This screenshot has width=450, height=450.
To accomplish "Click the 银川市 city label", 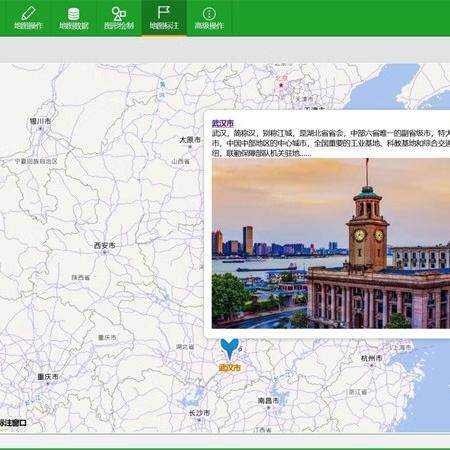I will pyautogui.click(x=40, y=121).
